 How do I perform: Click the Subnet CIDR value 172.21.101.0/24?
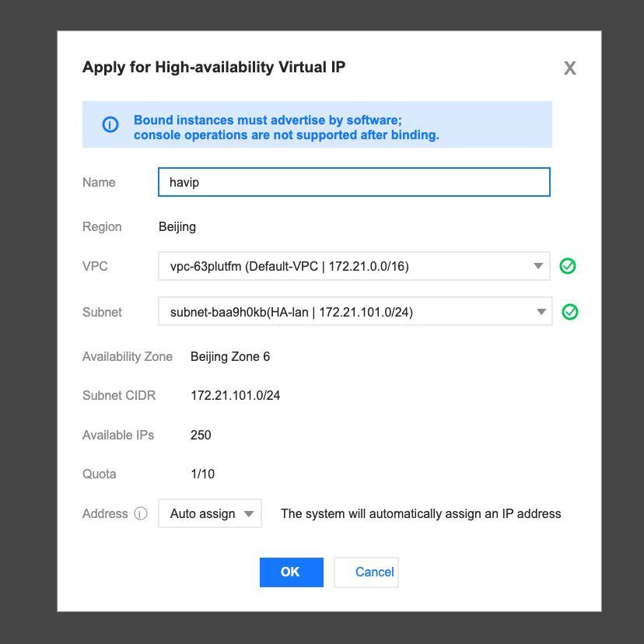236,396
